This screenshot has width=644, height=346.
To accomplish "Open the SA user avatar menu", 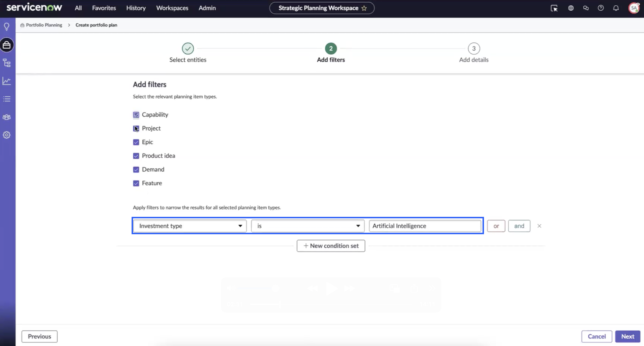I will [x=634, y=8].
